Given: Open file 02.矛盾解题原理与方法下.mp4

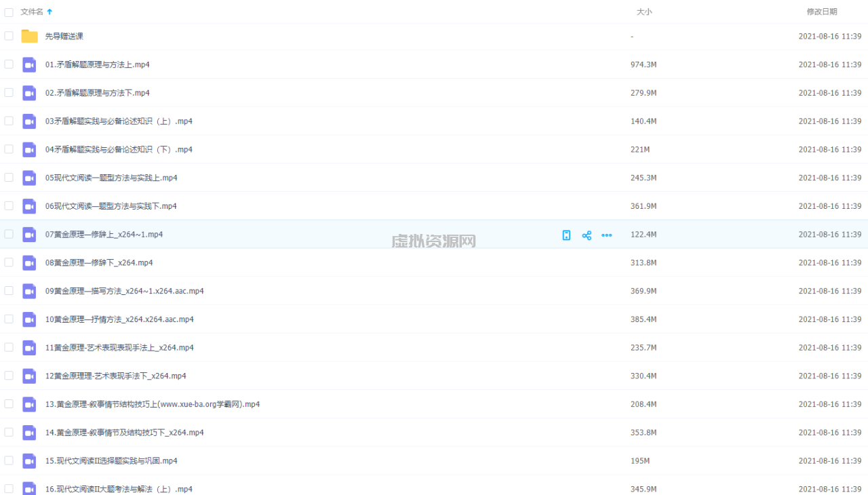Looking at the screenshot, I should coord(98,93).
